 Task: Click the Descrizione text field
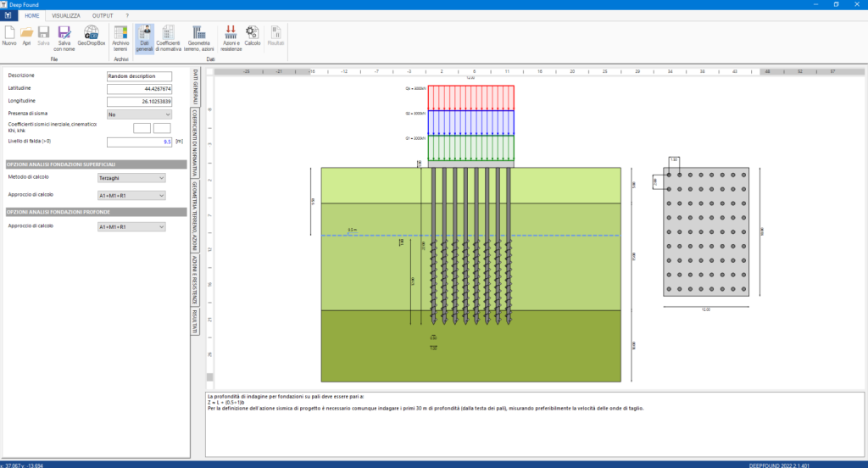(139, 75)
